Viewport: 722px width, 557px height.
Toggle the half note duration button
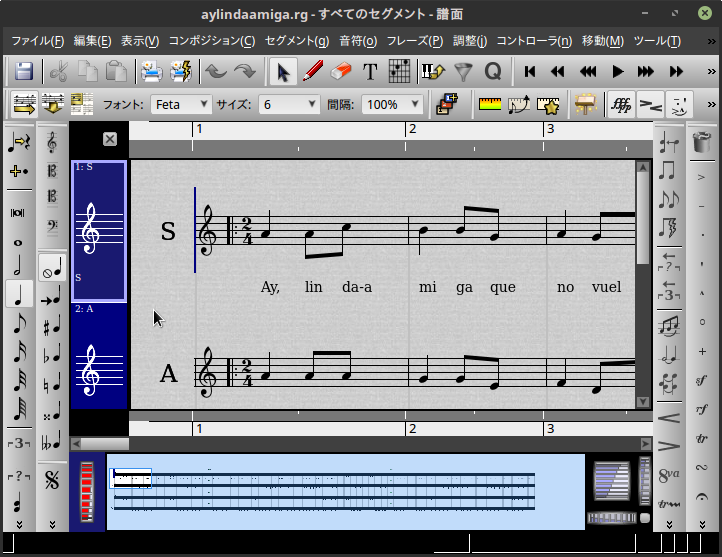[18, 268]
